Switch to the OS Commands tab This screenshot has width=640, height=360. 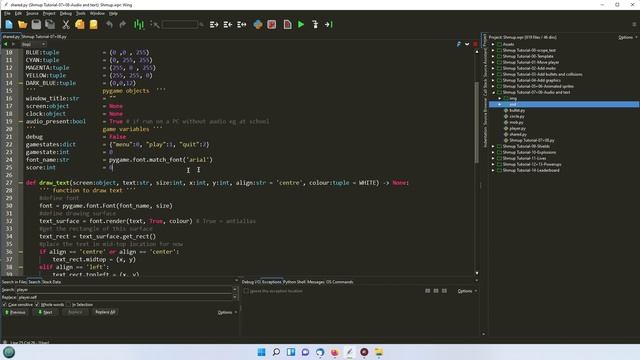pos(340,282)
